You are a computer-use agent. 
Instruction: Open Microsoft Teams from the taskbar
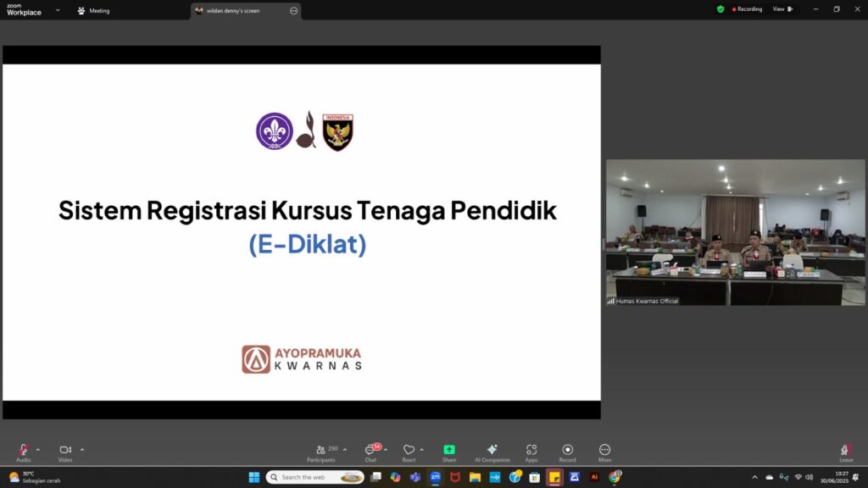[415, 477]
